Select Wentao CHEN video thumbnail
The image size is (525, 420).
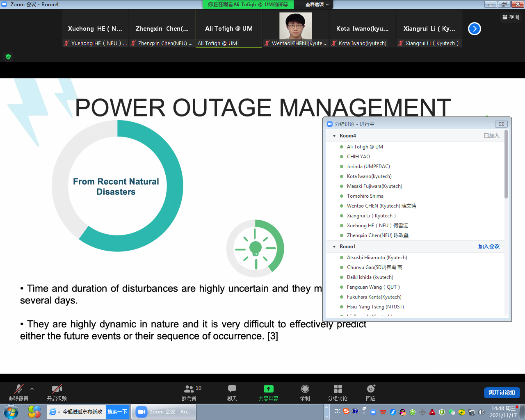point(295,29)
